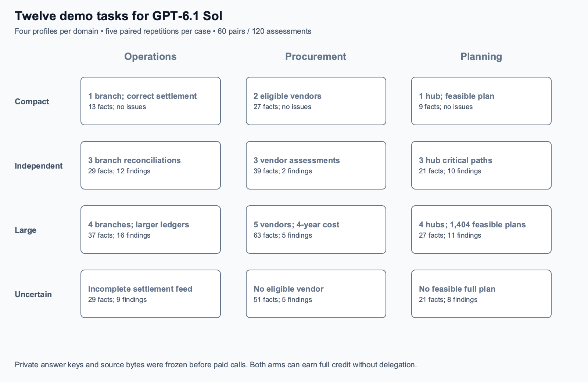588x382 pixels.
Task: Open the '1 hub; feasible plan' card
Action: (481, 101)
